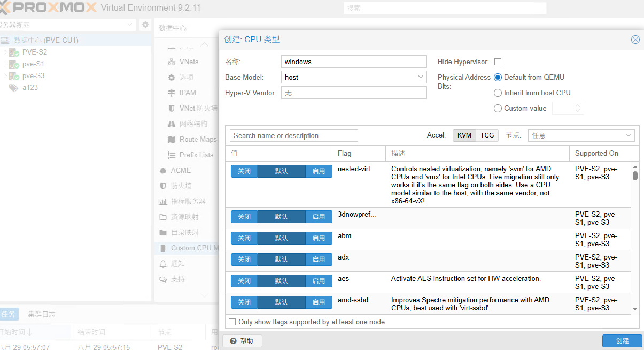Select Inherit from host CPU radio
Screen dimensions: 644x350
click(498, 93)
